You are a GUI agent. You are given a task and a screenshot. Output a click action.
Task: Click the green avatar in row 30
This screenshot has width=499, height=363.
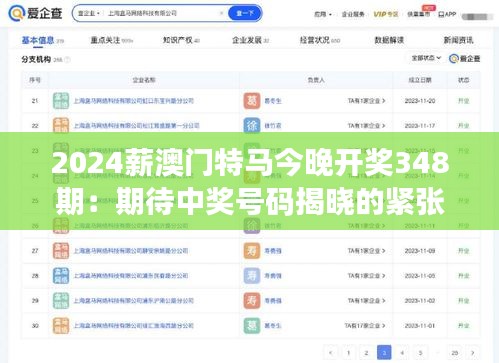pos(252,326)
